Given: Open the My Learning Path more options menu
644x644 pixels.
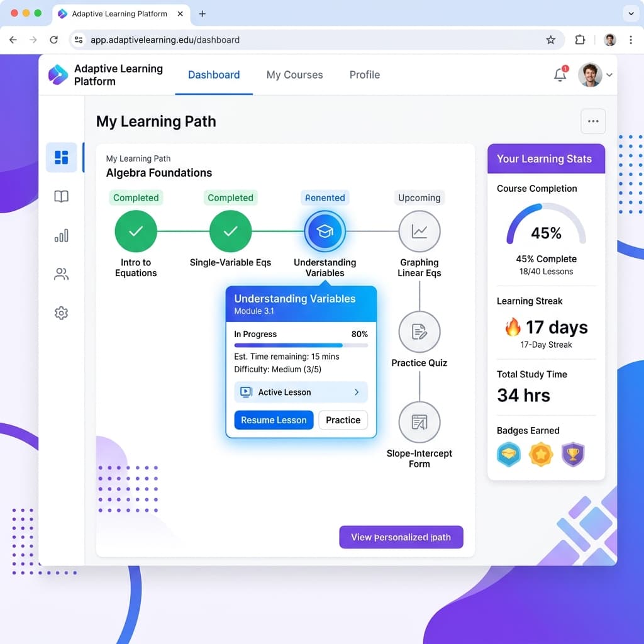Looking at the screenshot, I should coord(593,121).
